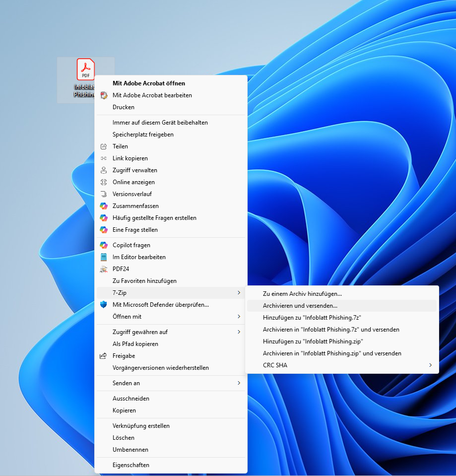Click the Link kopieren chain icon
This screenshot has height=476, width=456.
[104, 158]
